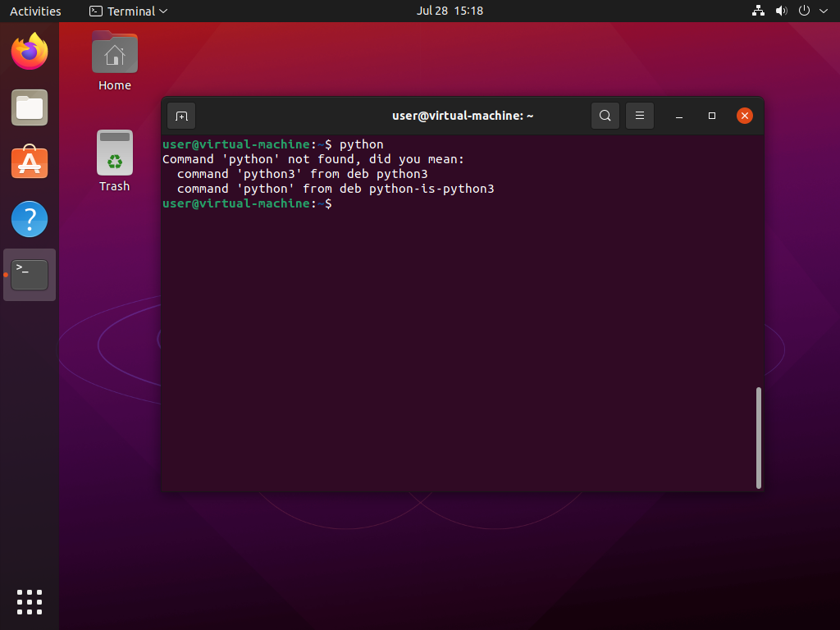Screen dimensions: 840x630
Task: Click the terminal vertical scrollbar
Action: [x=759, y=437]
